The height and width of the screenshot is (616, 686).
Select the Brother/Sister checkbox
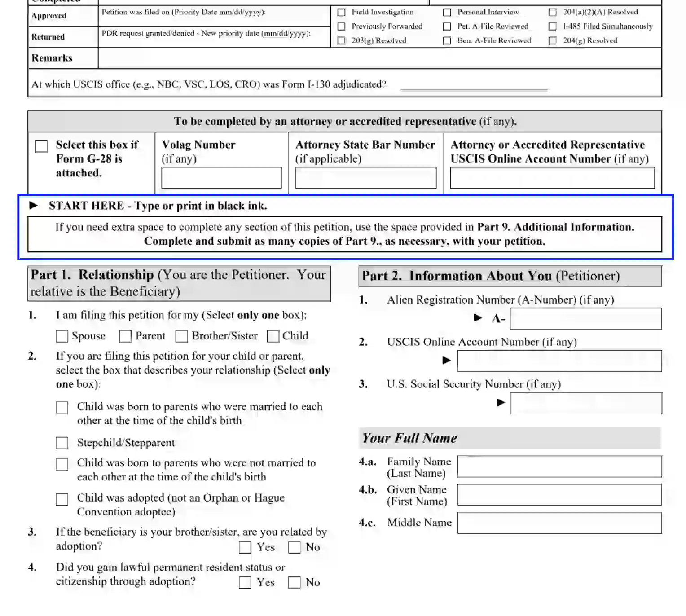(181, 336)
